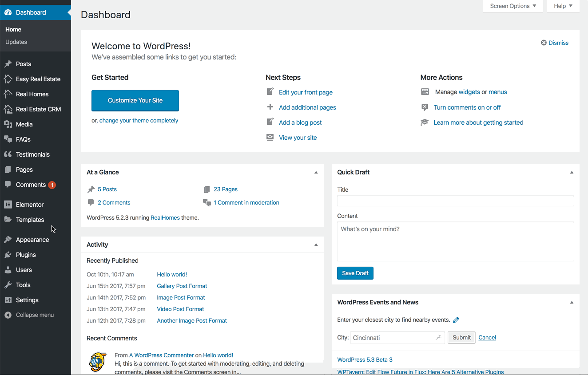The width and height of the screenshot is (588, 375).
Task: Click the Users person icon
Action: tap(8, 270)
